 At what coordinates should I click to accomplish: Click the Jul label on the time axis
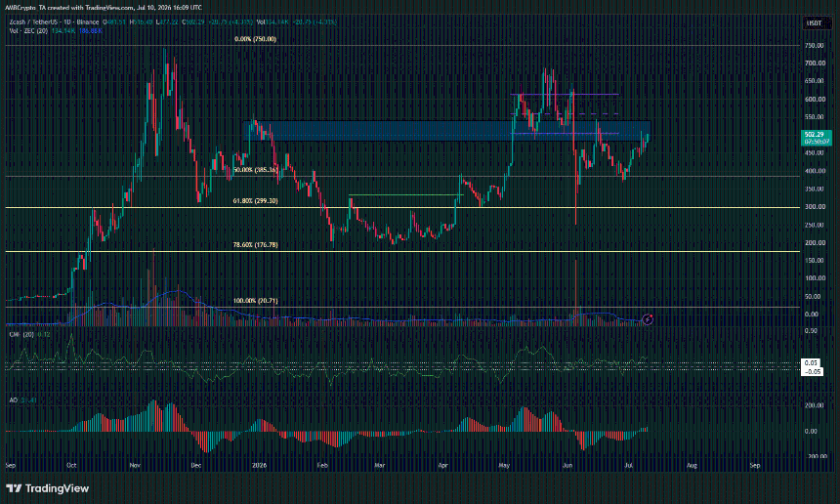[x=628, y=465]
